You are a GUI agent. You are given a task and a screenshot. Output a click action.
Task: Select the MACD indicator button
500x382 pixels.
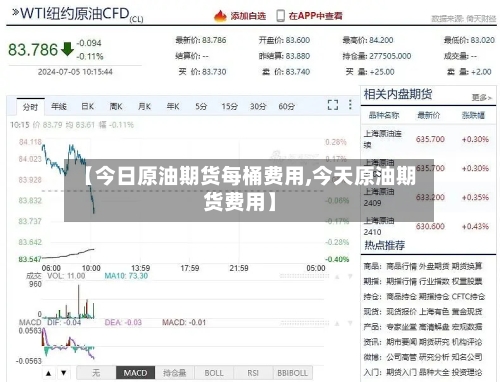pyautogui.click(x=135, y=373)
